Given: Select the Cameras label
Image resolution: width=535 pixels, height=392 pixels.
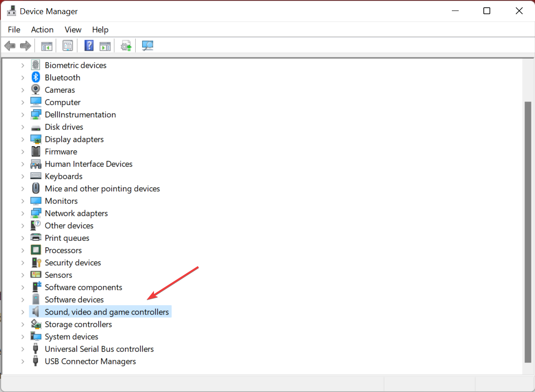Looking at the screenshot, I should 60,90.
